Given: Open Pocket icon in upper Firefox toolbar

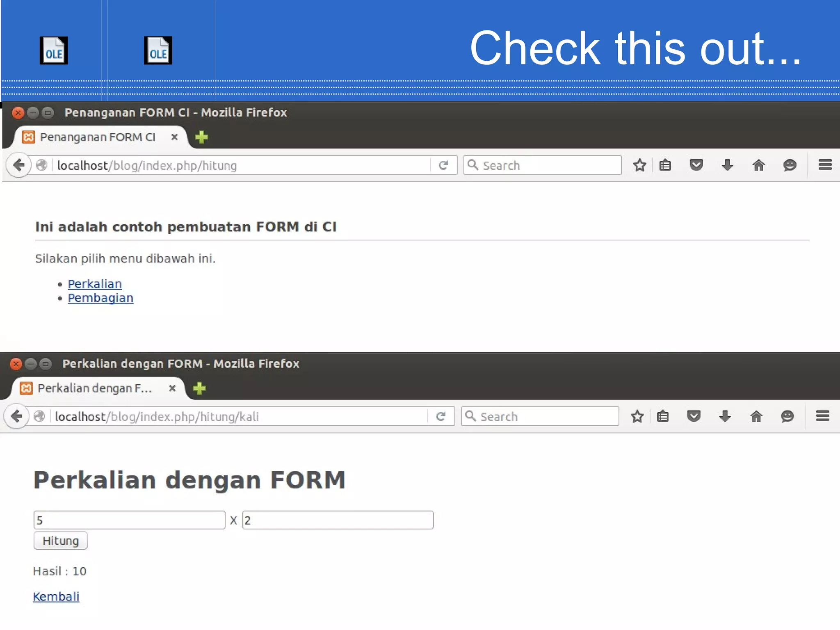Looking at the screenshot, I should coord(696,165).
